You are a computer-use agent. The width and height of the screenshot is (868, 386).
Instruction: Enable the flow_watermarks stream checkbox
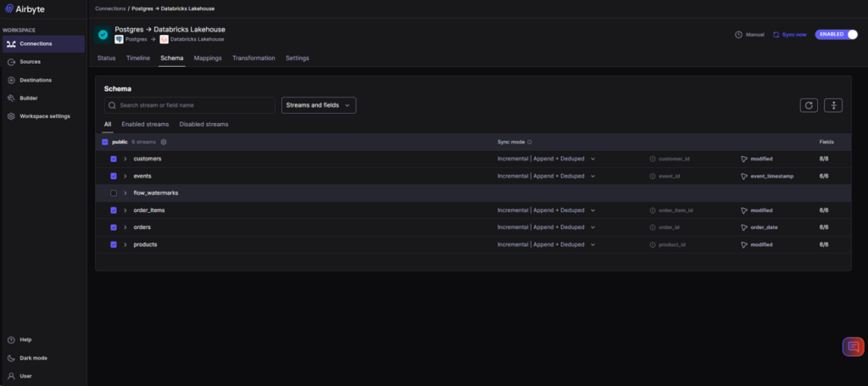[114, 193]
